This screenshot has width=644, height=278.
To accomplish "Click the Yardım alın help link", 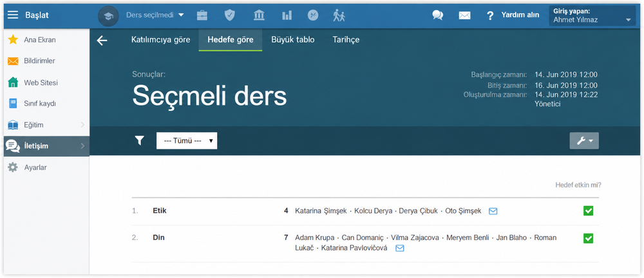I will 513,15.
